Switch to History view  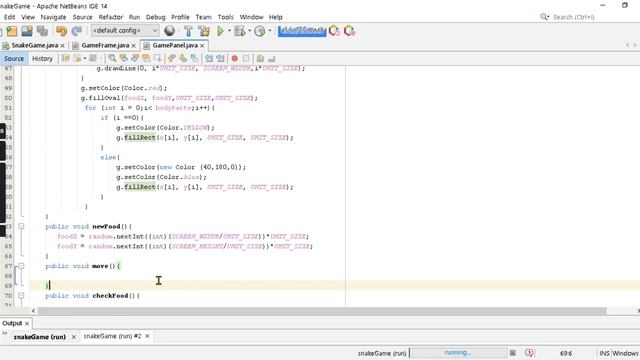point(42,59)
